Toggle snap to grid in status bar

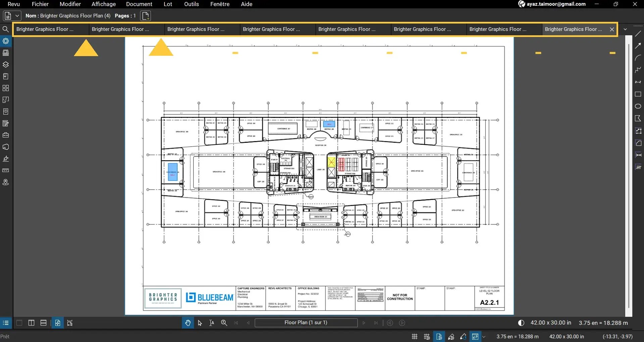427,337
